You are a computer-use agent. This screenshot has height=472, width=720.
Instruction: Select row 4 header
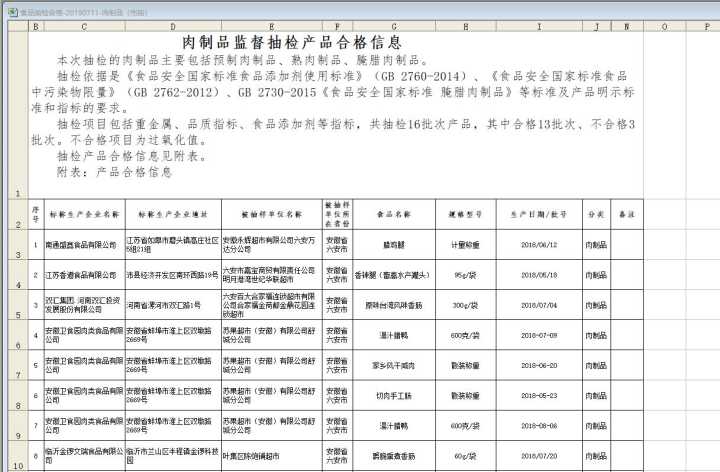pyautogui.click(x=18, y=275)
